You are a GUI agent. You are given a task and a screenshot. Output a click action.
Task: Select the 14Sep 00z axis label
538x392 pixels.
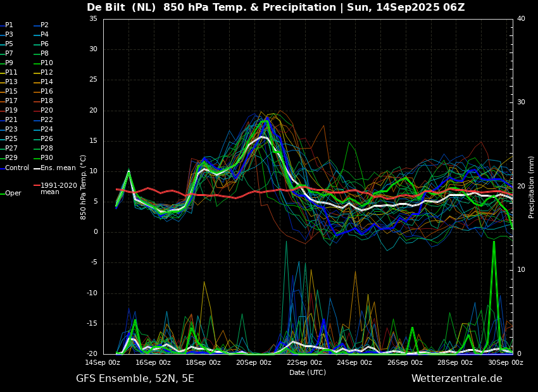(x=103, y=362)
